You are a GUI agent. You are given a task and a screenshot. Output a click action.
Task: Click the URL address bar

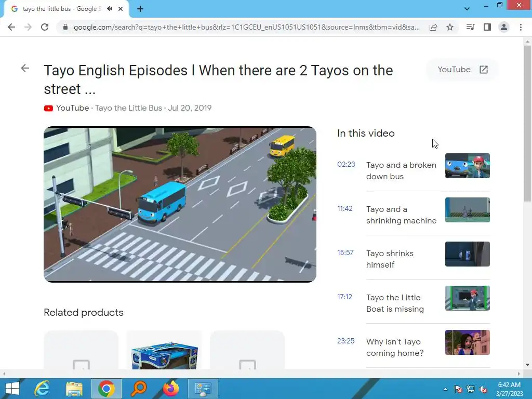[247, 27]
